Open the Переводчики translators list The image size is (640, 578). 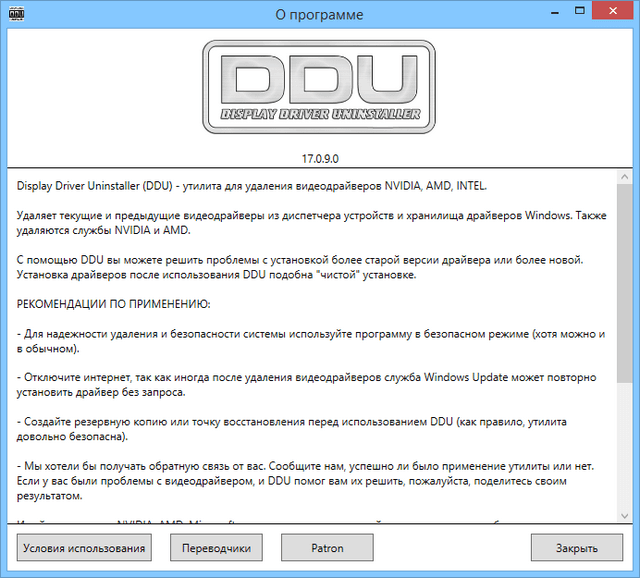click(x=216, y=547)
